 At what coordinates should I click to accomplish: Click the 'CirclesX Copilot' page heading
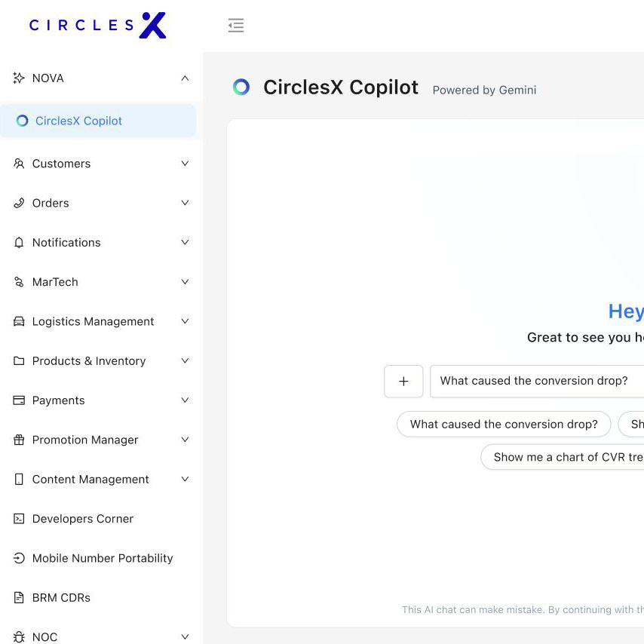(341, 87)
